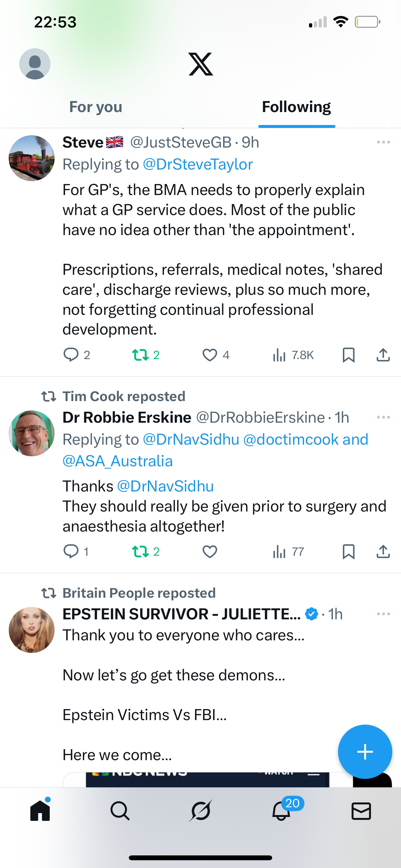Undo repost on Steve's post
This screenshot has width=401, height=868.
140,355
